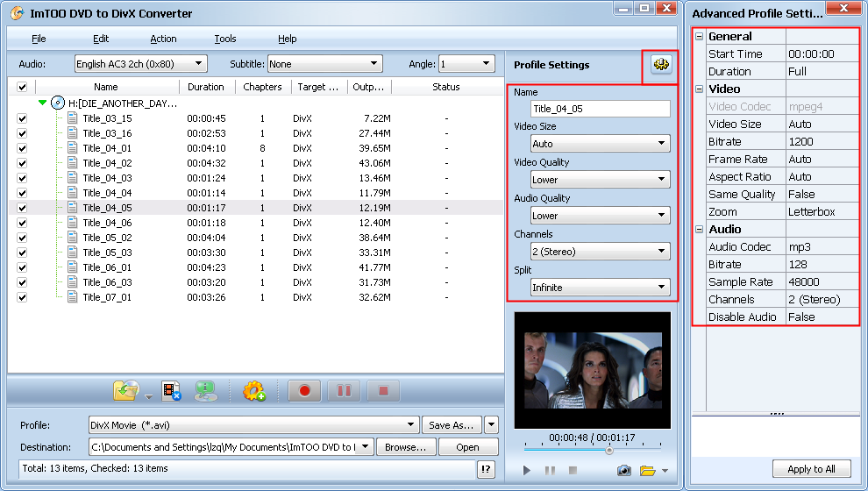
Task: Open the Subtitle dropdown
Action: (325, 64)
